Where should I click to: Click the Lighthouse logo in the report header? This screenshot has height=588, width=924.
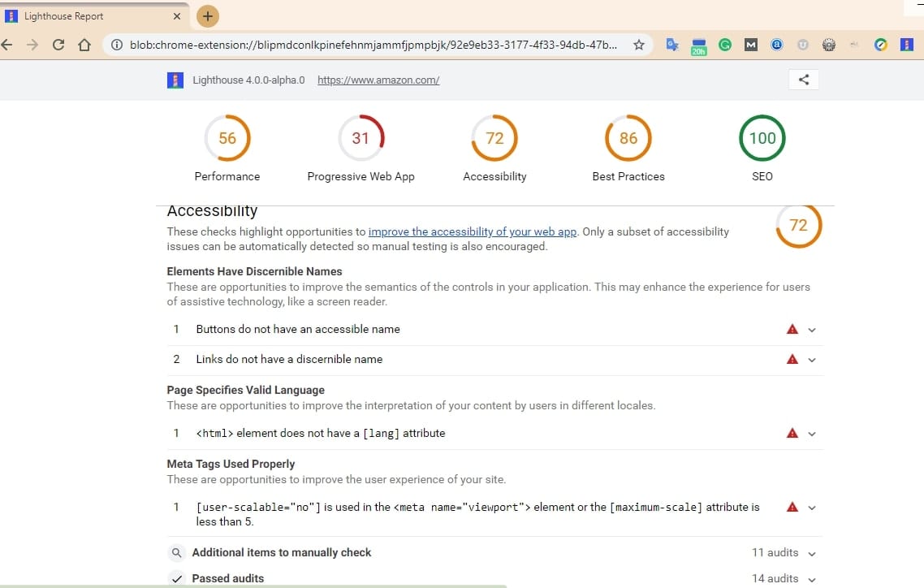pos(175,80)
